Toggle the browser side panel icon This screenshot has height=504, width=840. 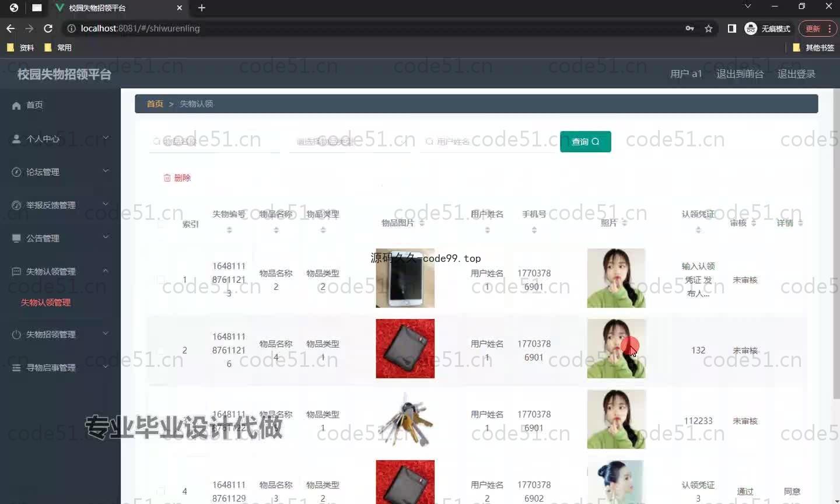731,29
